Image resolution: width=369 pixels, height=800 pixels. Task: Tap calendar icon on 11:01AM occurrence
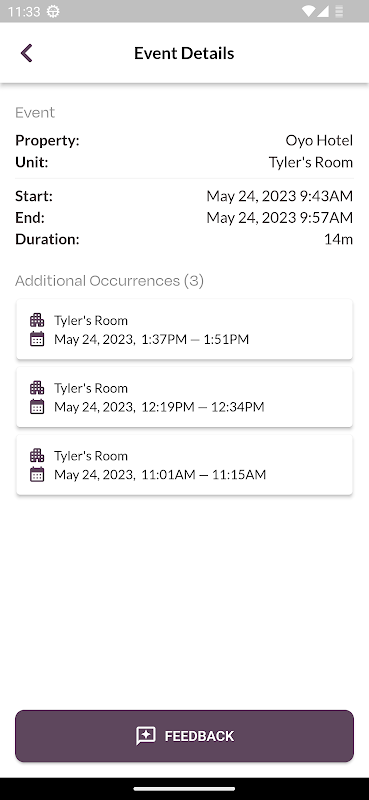pyautogui.click(x=37, y=474)
